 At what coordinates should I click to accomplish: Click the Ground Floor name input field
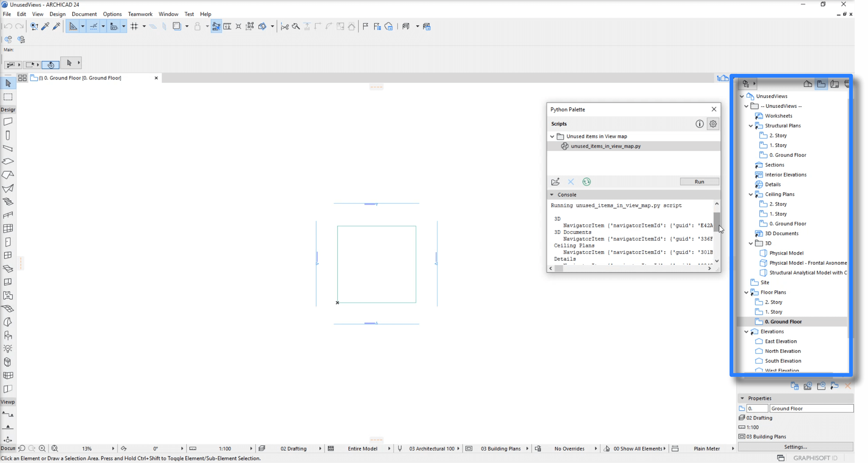click(x=811, y=408)
